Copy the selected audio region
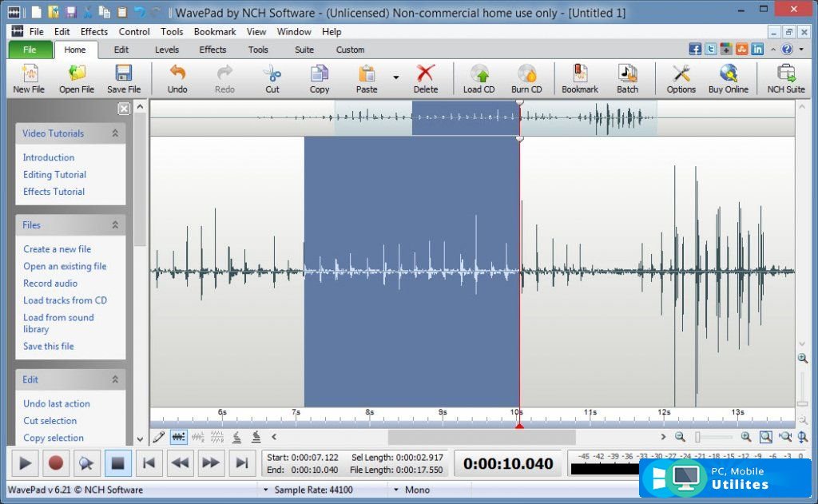 pos(320,78)
